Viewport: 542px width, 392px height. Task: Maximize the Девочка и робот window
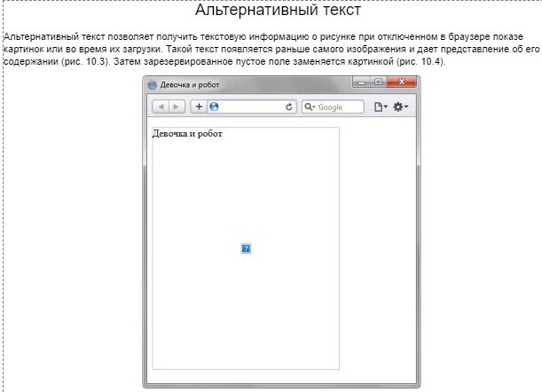pyautogui.click(x=379, y=82)
